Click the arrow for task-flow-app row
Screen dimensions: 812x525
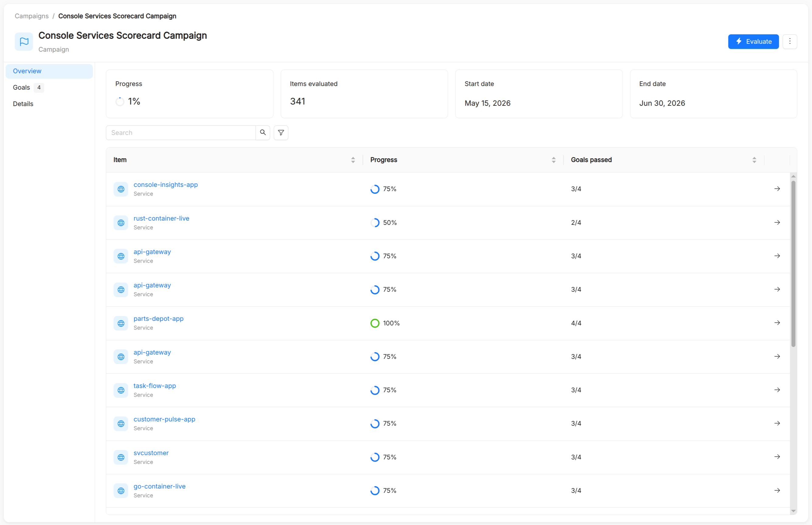(777, 390)
